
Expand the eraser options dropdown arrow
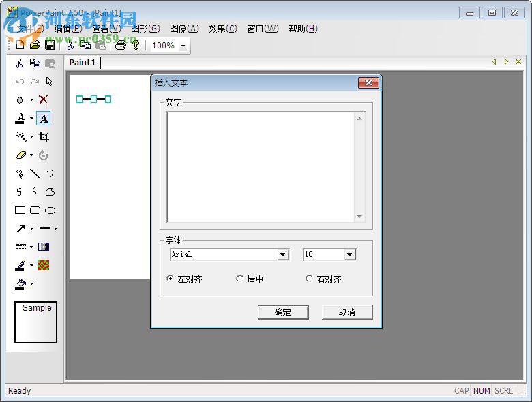tap(31, 155)
